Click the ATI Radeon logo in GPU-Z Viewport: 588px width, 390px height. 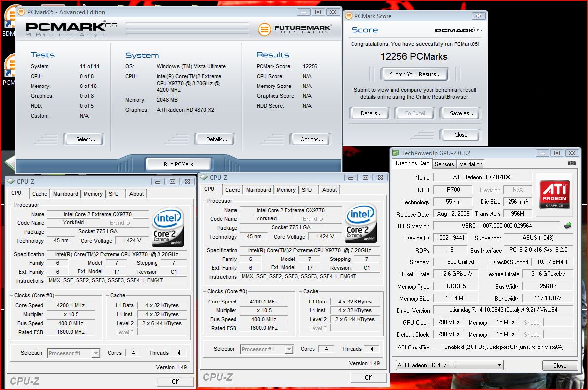click(554, 194)
